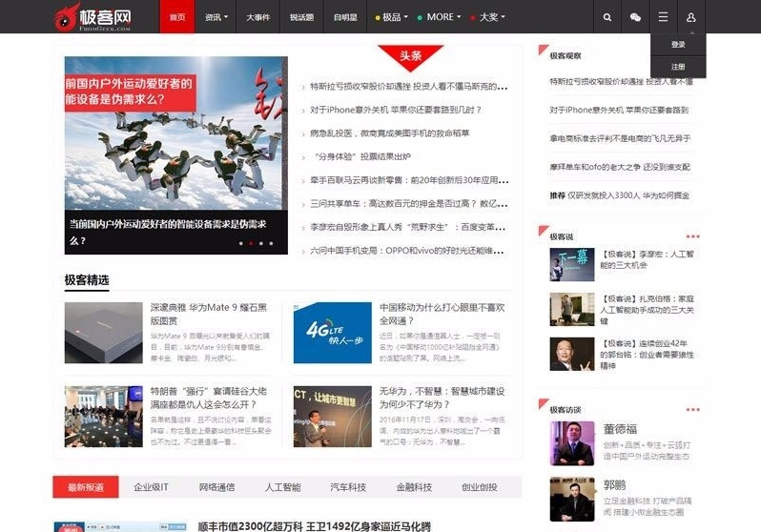Expand the 大奖 dropdown menu
761x532 pixels.
(489, 17)
